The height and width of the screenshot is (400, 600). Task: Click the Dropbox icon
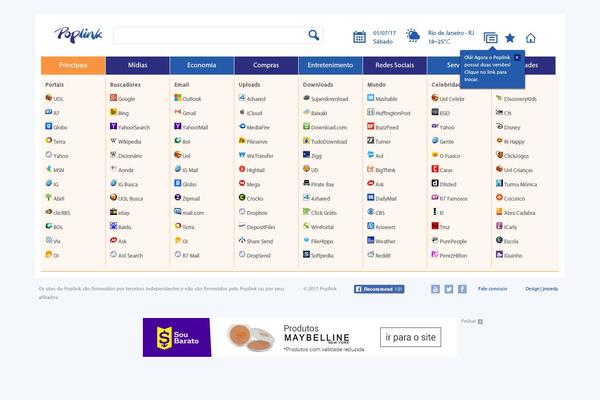click(242, 212)
